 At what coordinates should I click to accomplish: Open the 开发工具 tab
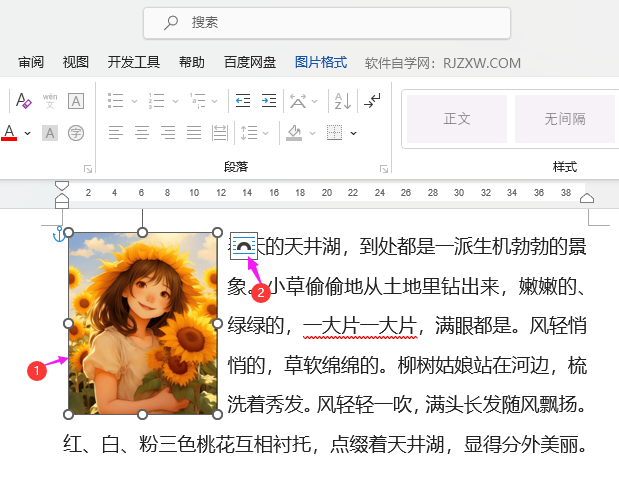[134, 62]
